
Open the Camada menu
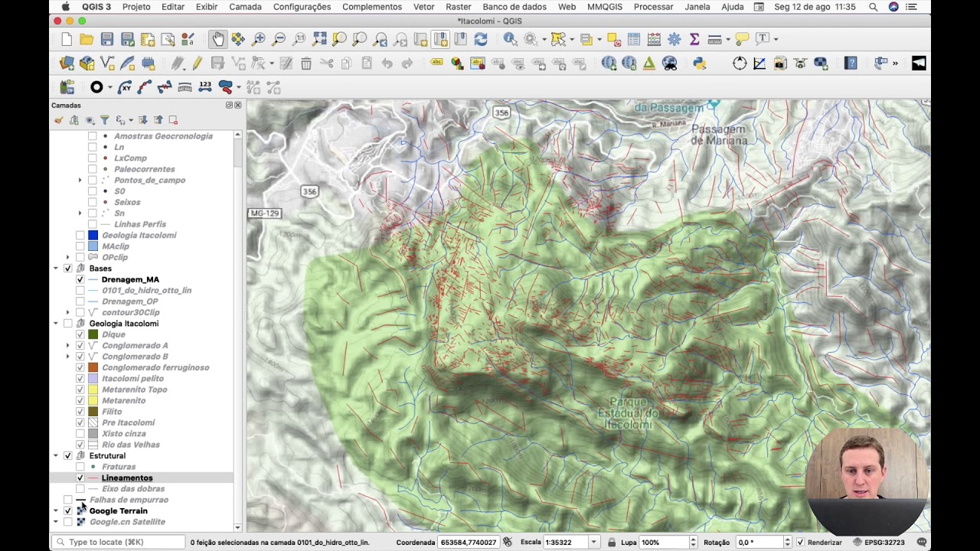245,7
